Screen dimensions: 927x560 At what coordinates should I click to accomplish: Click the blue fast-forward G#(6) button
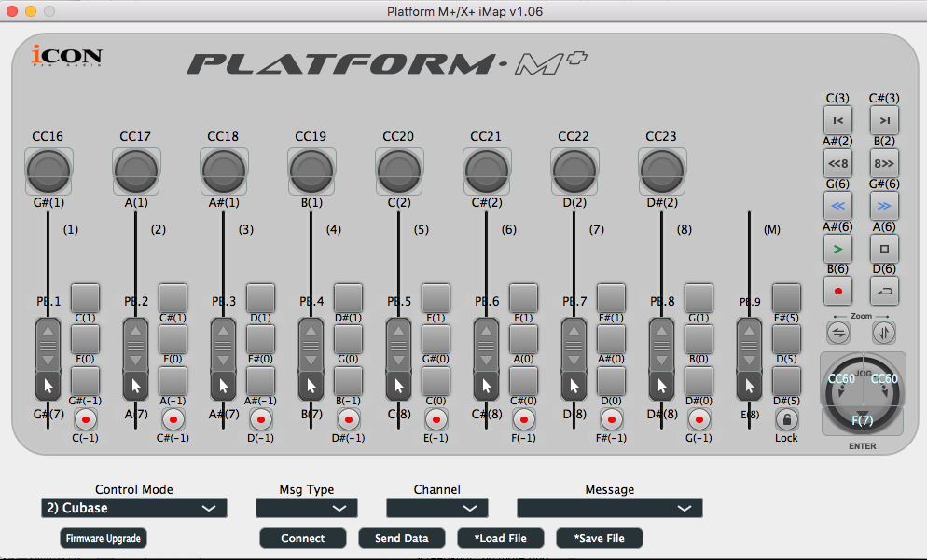coord(884,206)
